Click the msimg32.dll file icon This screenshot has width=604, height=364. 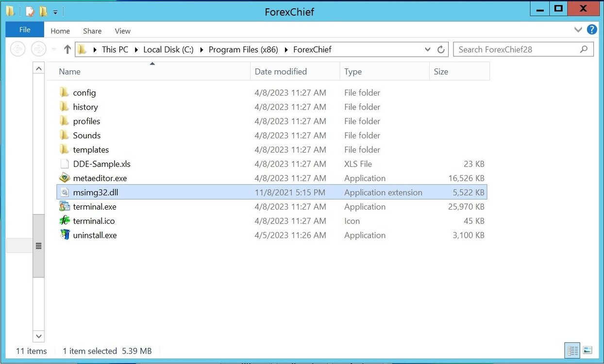click(x=64, y=192)
